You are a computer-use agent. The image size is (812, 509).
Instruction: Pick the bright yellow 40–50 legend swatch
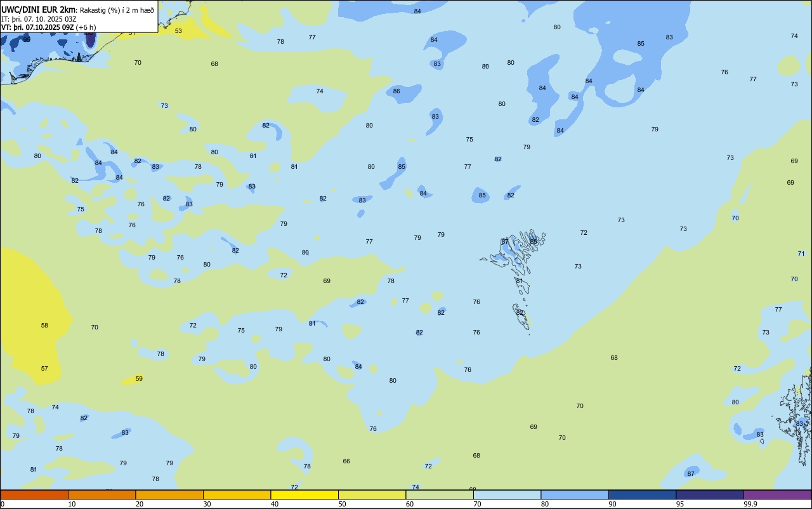[304, 494]
